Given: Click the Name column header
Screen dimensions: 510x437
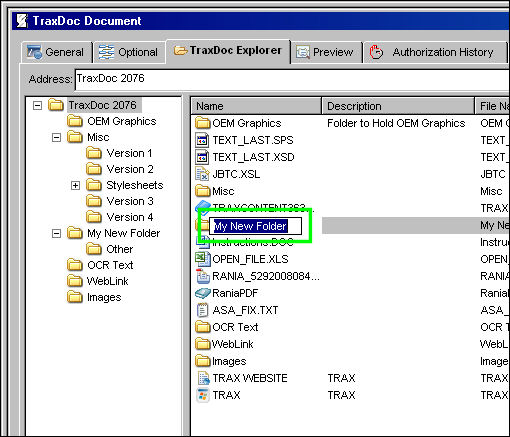Looking at the screenshot, I should pyautogui.click(x=256, y=106).
